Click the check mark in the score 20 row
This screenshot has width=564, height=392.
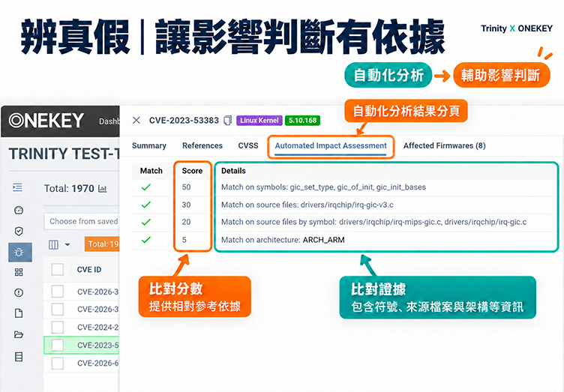click(x=145, y=222)
